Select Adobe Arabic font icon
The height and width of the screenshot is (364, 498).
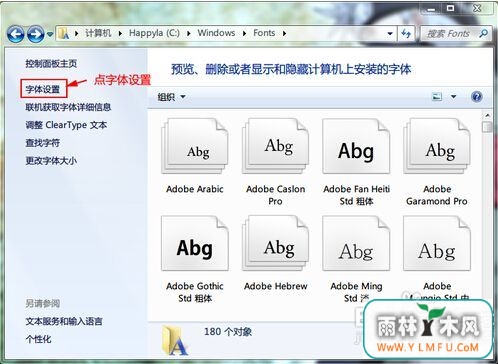pos(195,146)
